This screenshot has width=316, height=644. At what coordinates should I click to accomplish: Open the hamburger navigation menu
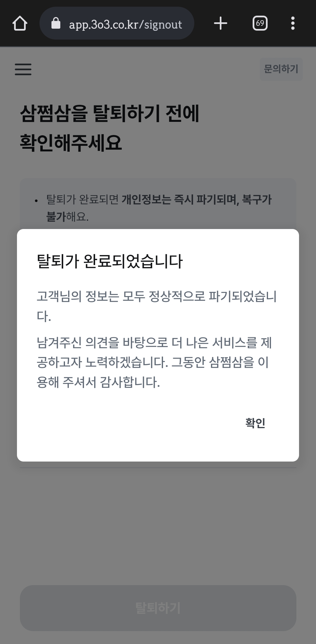pyautogui.click(x=23, y=69)
